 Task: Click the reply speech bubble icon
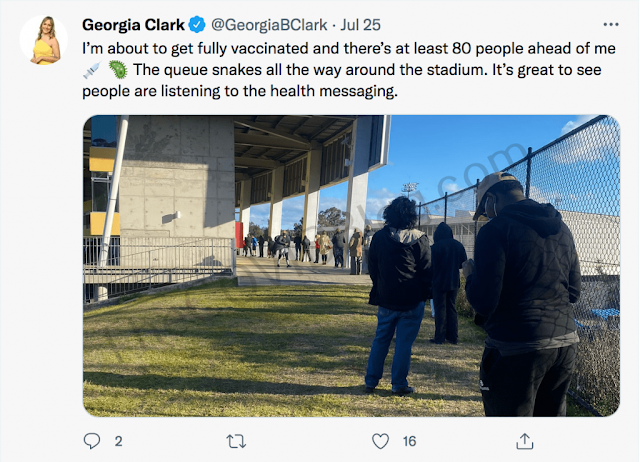(92, 441)
